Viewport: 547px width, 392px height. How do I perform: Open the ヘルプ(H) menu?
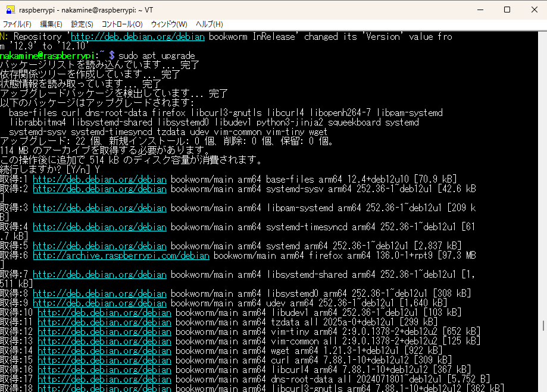coord(210,24)
